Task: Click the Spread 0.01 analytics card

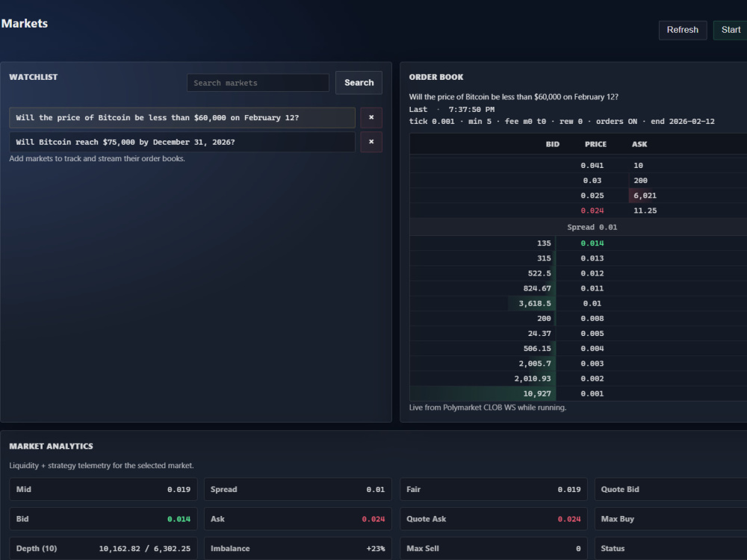Action: click(298, 490)
